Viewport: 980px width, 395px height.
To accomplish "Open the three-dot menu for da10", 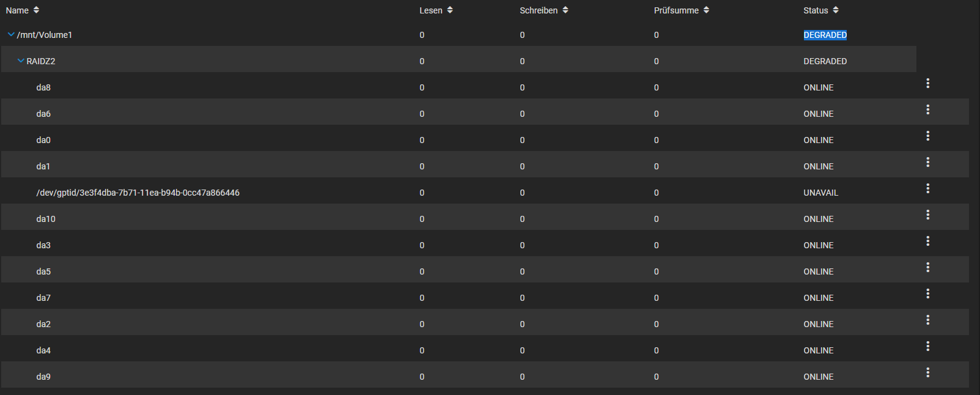I will (x=927, y=215).
